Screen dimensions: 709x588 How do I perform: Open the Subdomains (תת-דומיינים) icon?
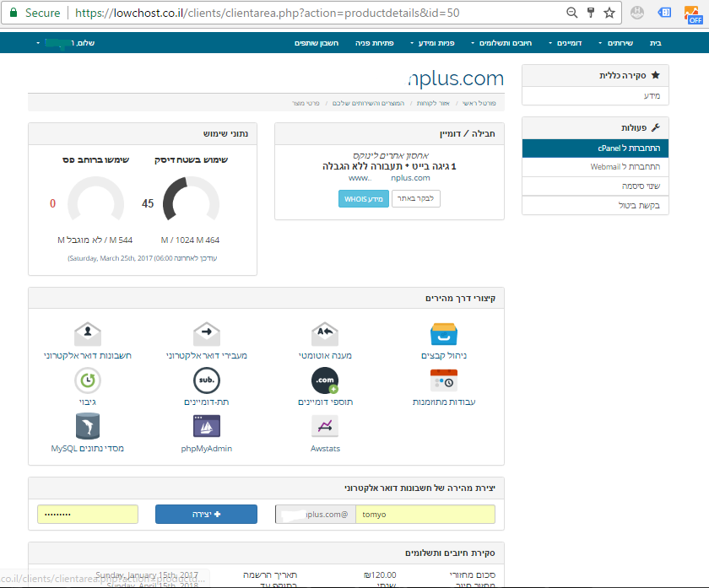click(207, 380)
